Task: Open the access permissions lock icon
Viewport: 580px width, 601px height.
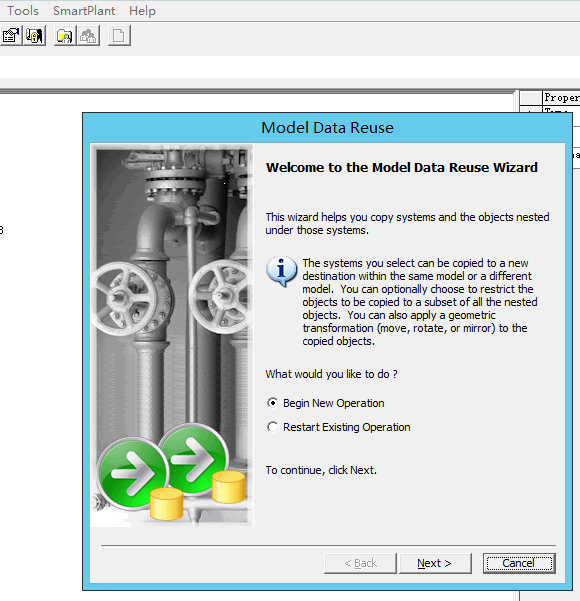Action: click(x=35, y=36)
